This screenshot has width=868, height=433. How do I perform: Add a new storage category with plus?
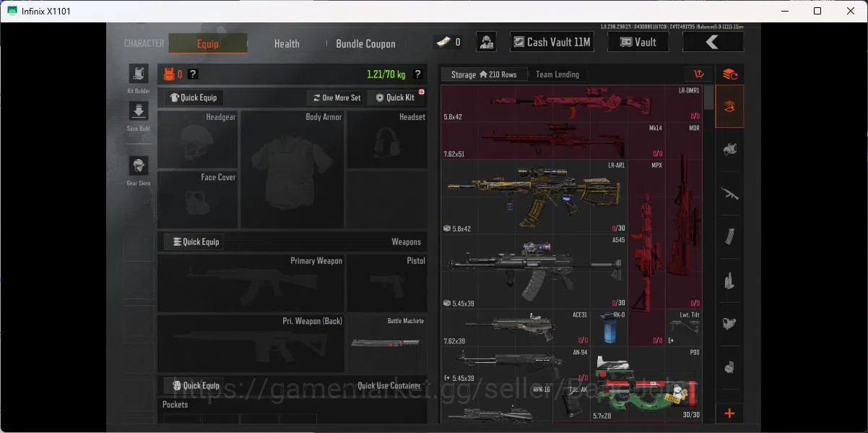click(x=729, y=413)
